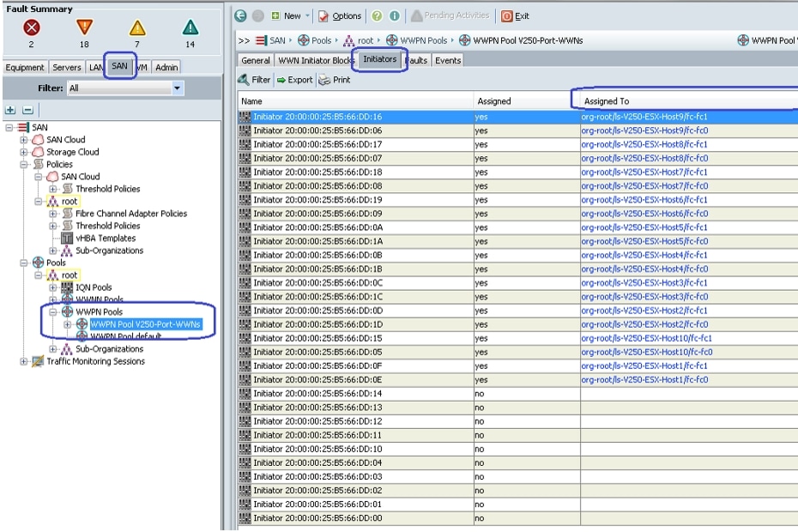
Task: Click the green Back arrow in toolbar
Action: tap(239, 15)
